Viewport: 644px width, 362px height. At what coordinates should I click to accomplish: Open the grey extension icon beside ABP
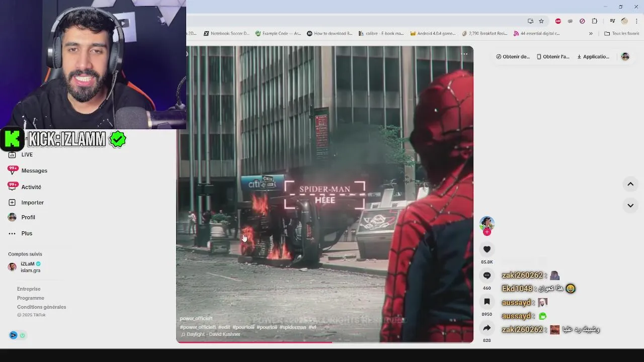click(x=570, y=21)
